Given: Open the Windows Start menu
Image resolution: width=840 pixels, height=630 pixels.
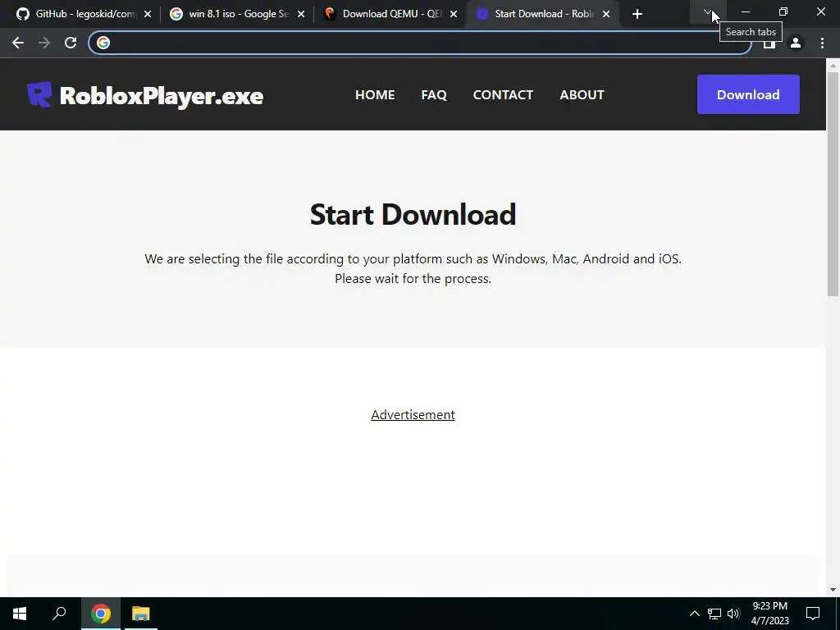Looking at the screenshot, I should 20,614.
